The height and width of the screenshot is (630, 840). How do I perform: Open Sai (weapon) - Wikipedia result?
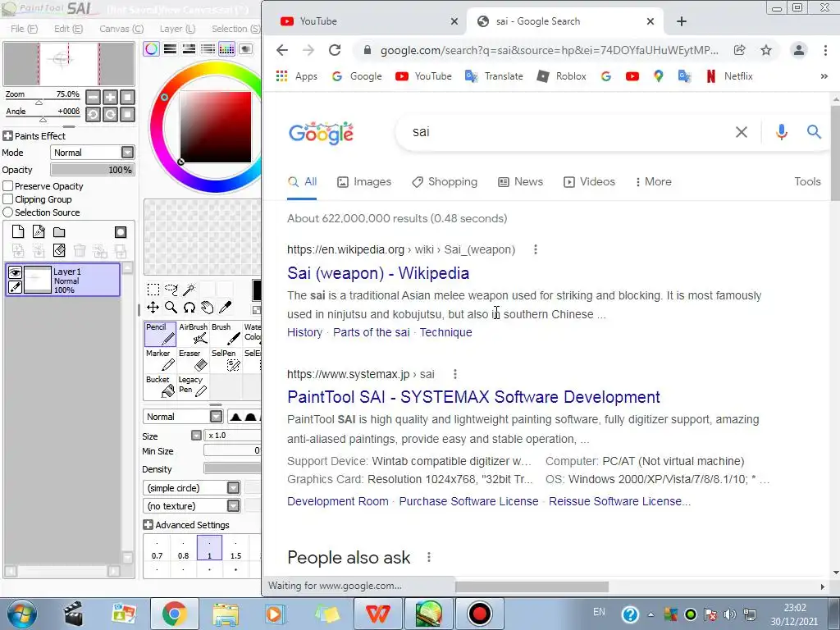point(378,273)
